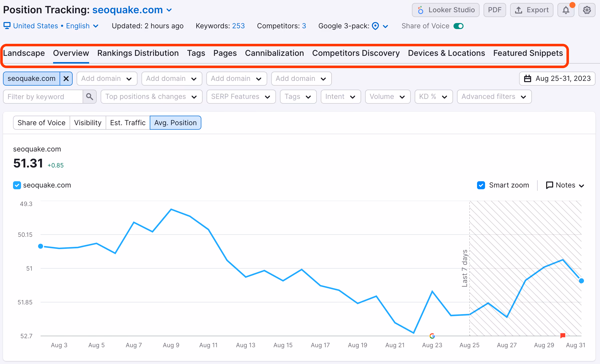Viewport: 600px width, 364px height.
Task: Click the 51.31 average position value
Action: click(x=28, y=163)
